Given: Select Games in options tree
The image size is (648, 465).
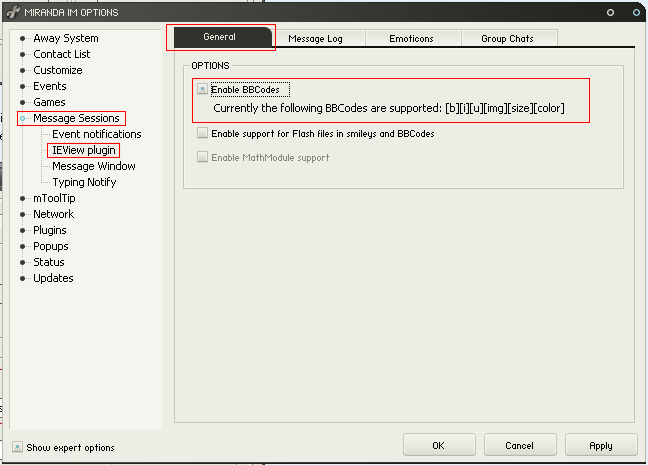Looking at the screenshot, I should (x=49, y=102).
